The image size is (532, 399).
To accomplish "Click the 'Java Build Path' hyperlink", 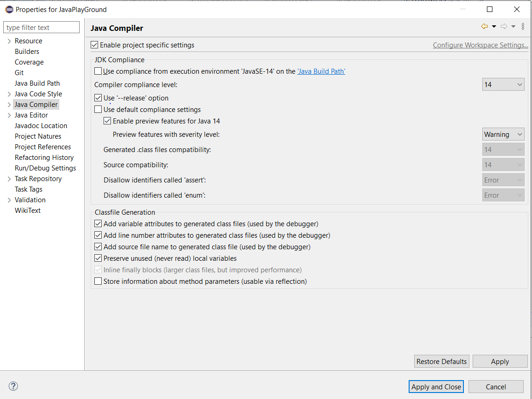I will click(321, 71).
